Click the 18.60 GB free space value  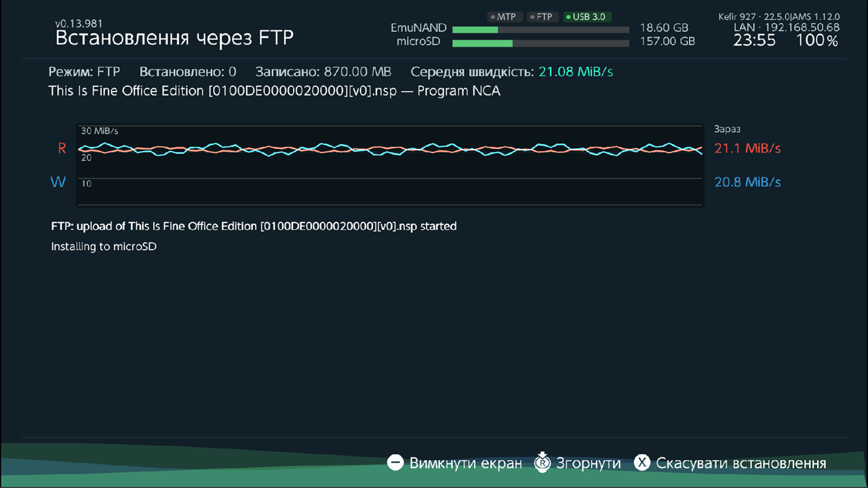click(664, 28)
